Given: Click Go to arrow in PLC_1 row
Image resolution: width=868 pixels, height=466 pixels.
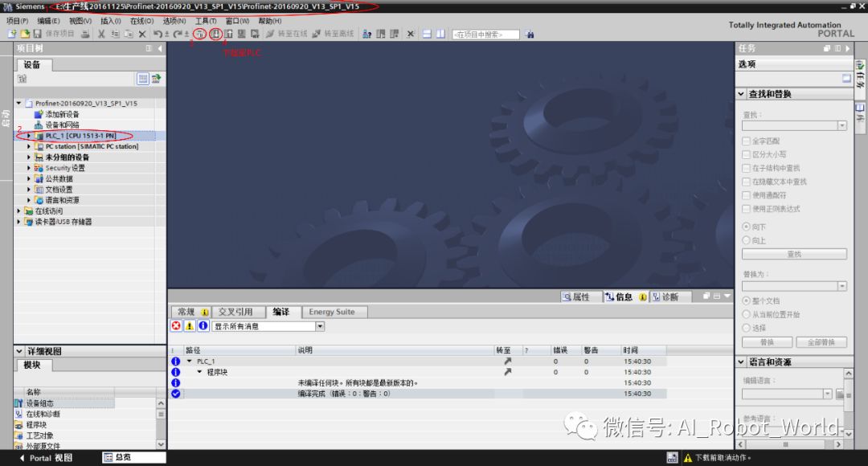Looking at the screenshot, I should (x=507, y=361).
